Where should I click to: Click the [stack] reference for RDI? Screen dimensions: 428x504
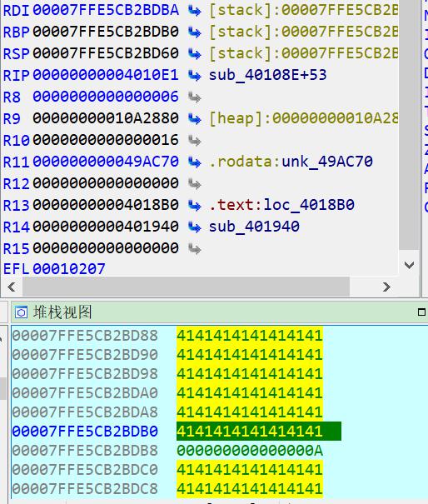pos(303,10)
